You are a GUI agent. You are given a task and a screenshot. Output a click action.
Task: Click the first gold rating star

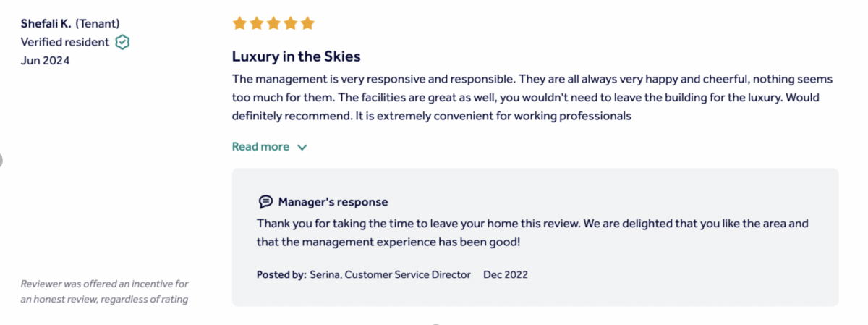click(239, 23)
